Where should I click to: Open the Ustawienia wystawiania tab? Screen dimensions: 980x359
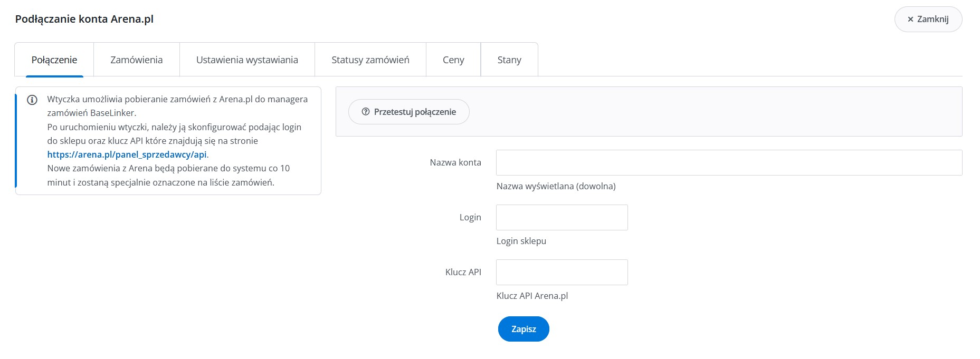[247, 60]
